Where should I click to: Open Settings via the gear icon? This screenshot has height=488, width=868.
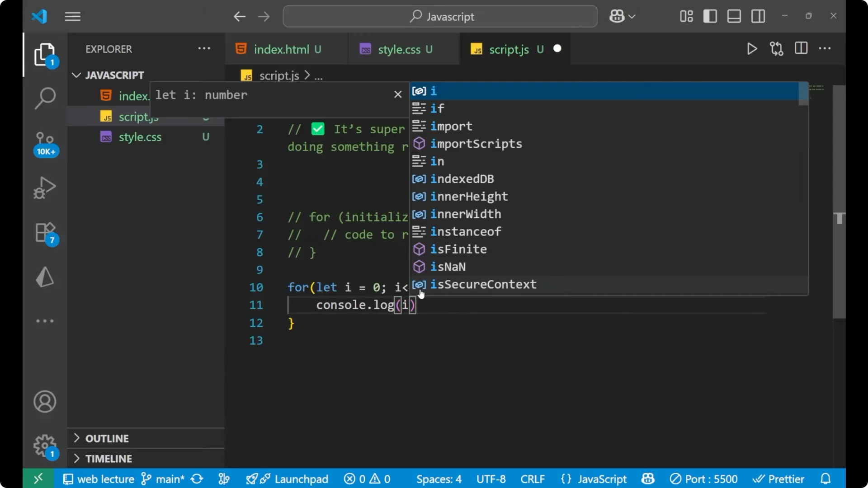[x=45, y=446]
